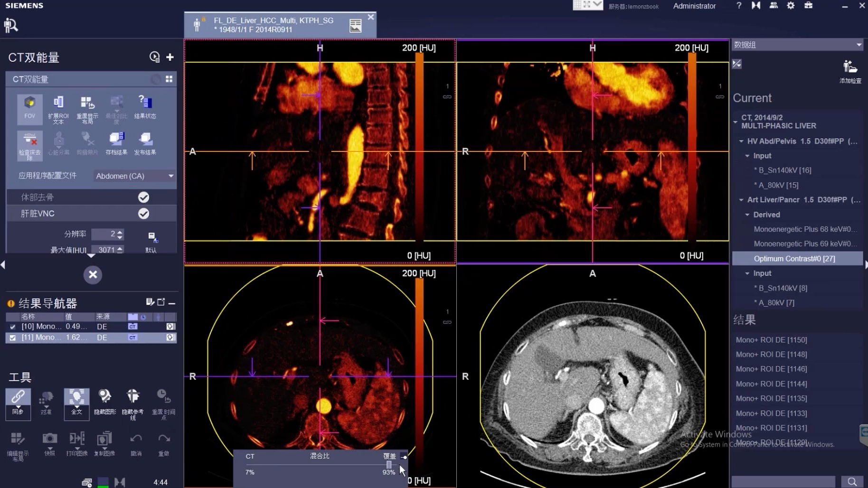Screen dimensions: 868x488
Task: Select the FOV tool icon
Action: [29, 109]
